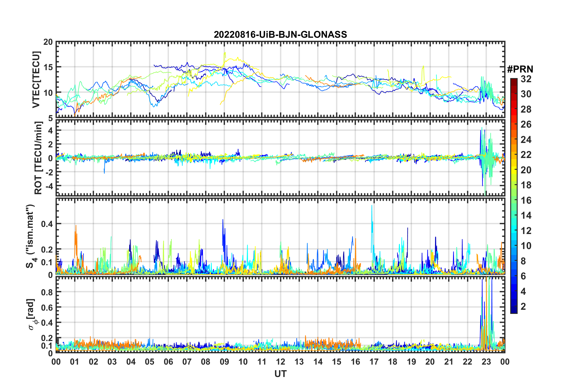This screenshot has width=561, height=392.
Task: Click colorbar tick label 32
Action: coord(526,79)
